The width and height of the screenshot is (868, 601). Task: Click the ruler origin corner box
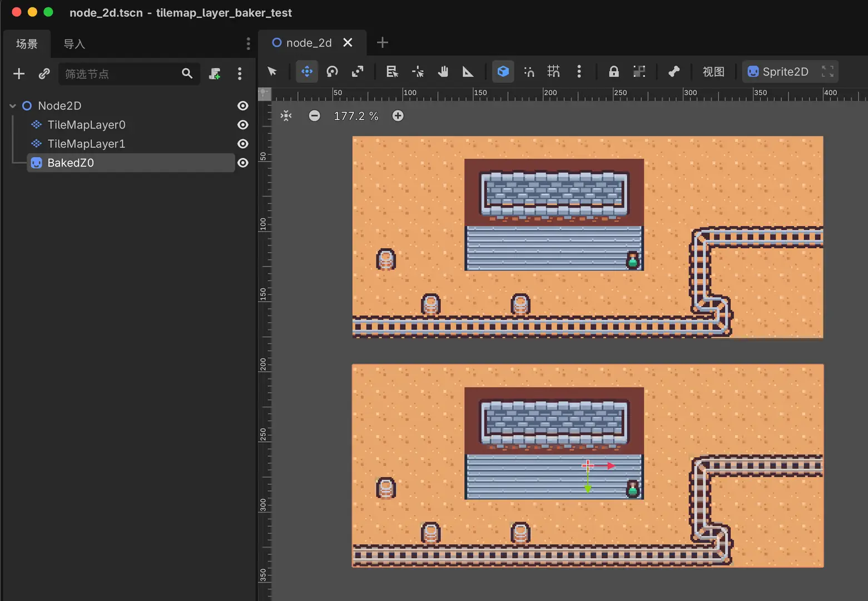(265, 94)
